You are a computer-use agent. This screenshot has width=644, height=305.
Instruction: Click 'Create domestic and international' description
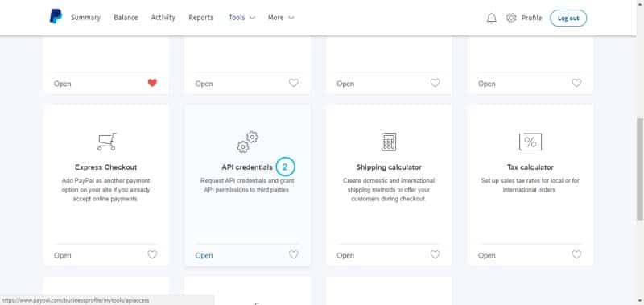389,190
